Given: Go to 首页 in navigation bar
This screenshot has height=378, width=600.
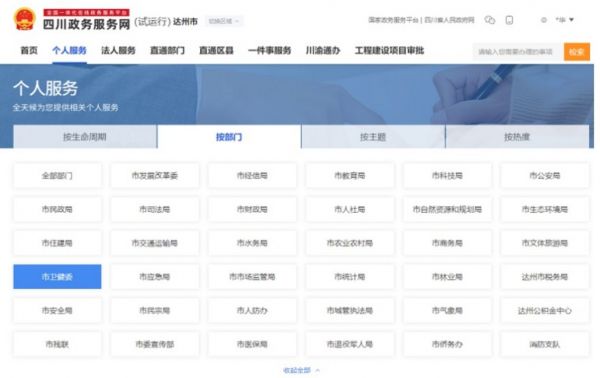Looking at the screenshot, I should 29,51.
